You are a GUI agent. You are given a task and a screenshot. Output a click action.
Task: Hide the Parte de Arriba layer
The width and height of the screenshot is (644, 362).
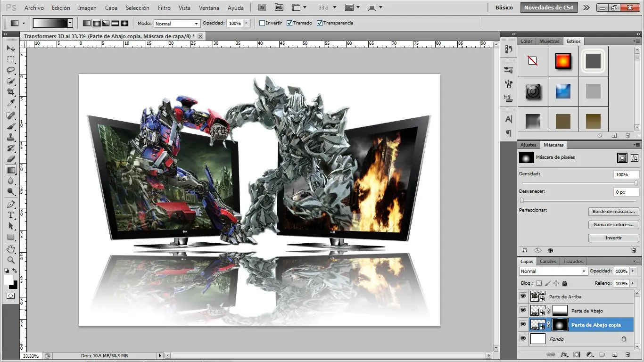pyautogui.click(x=523, y=296)
